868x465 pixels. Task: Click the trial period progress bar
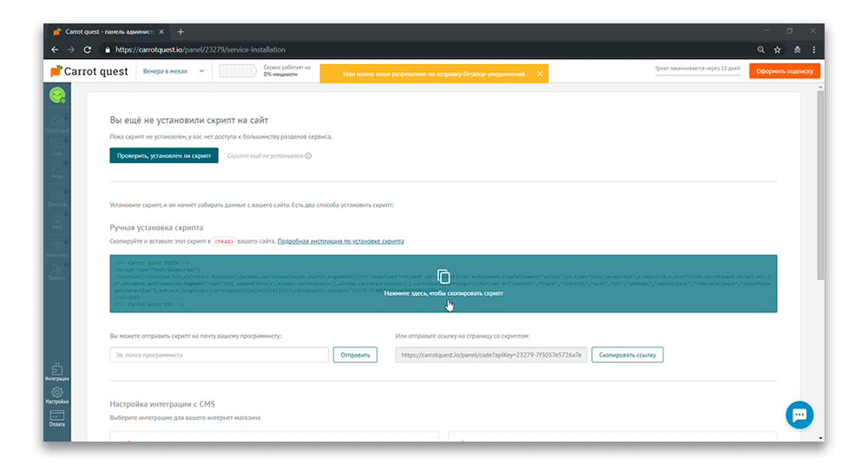pyautogui.click(x=698, y=75)
